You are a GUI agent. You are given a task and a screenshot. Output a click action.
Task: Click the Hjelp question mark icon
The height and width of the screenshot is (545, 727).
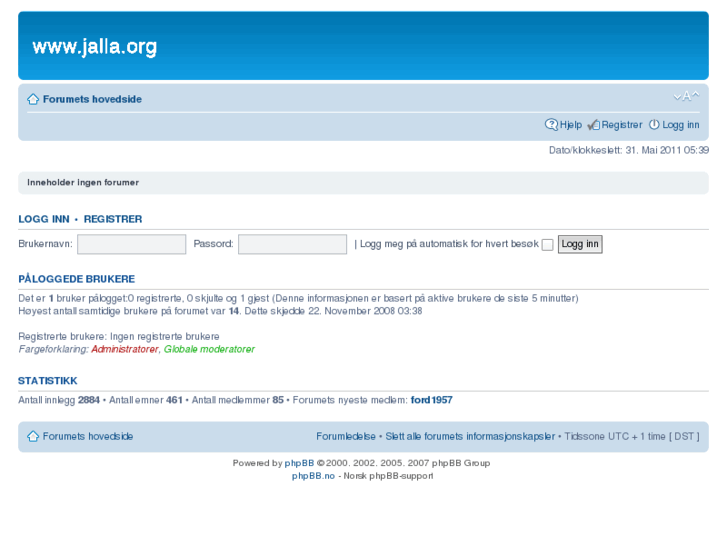point(551,125)
